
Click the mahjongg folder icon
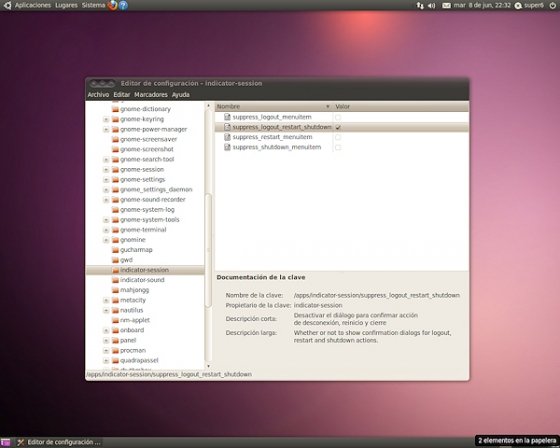pyautogui.click(x=115, y=290)
